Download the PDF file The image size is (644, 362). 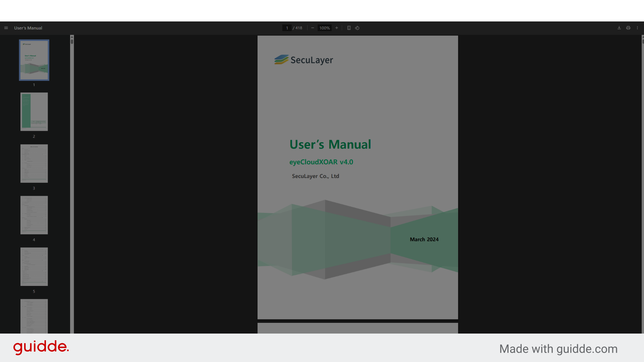[x=619, y=28]
